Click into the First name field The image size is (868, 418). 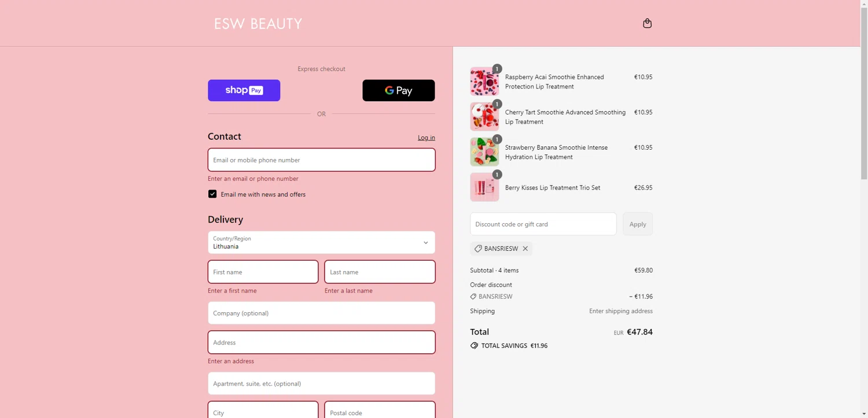pos(263,272)
